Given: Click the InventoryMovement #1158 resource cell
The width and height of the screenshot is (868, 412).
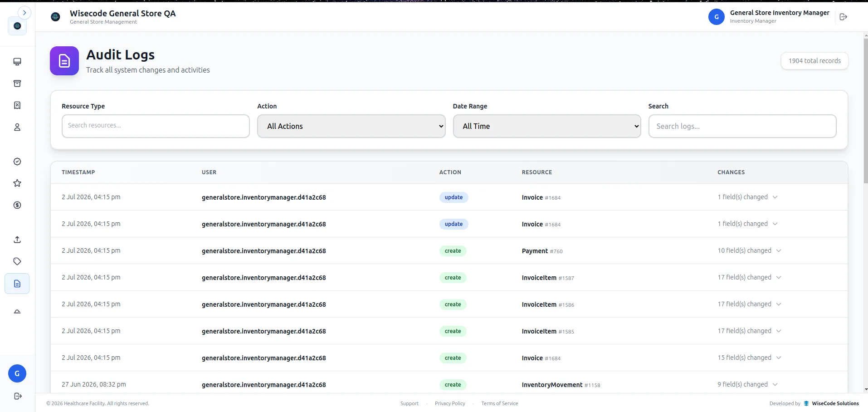Looking at the screenshot, I should tap(561, 385).
